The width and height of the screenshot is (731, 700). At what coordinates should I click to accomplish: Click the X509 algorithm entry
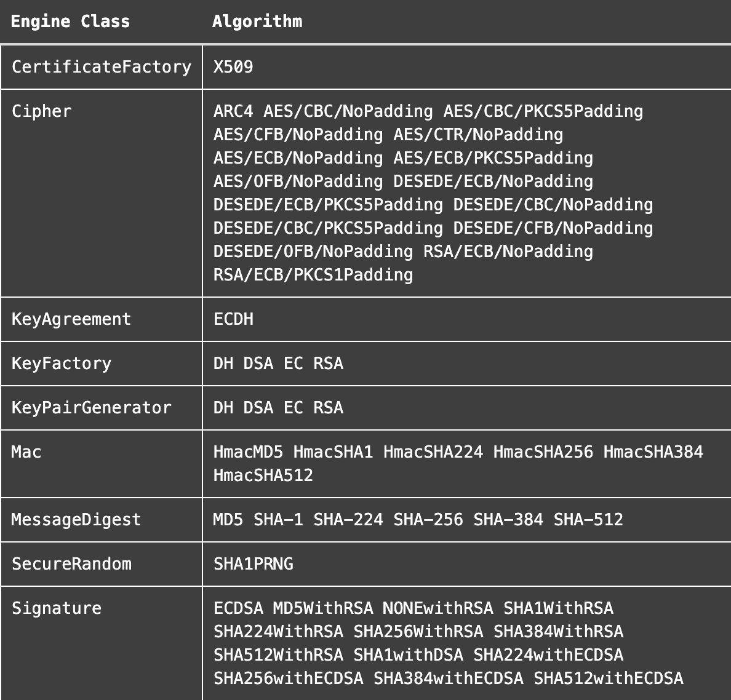[233, 66]
